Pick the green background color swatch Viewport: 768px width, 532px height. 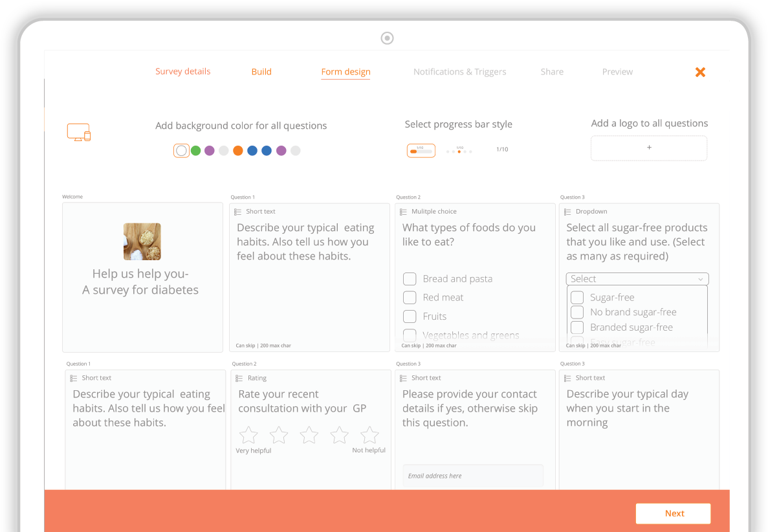(195, 150)
